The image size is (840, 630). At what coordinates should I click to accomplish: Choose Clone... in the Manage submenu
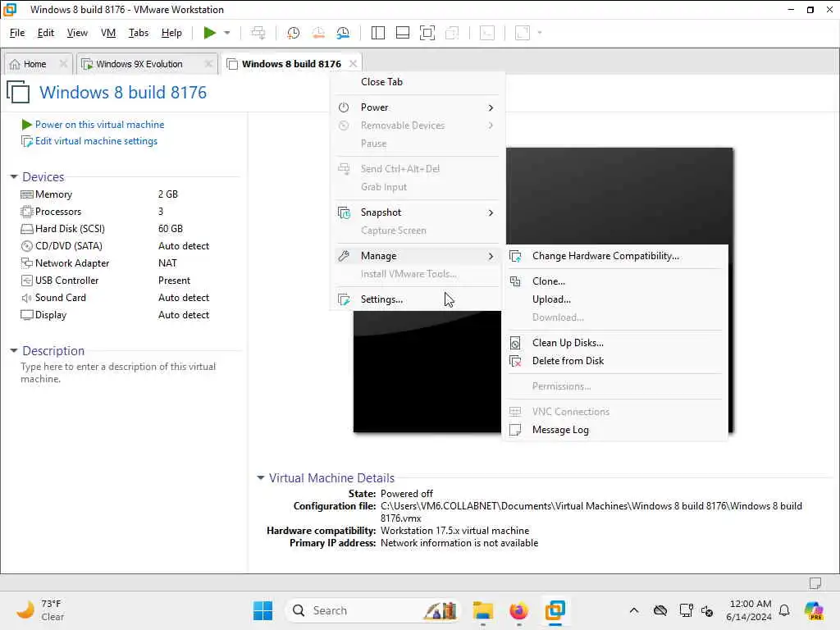coord(615,281)
